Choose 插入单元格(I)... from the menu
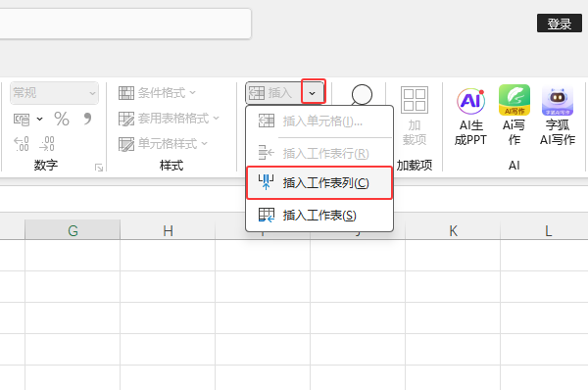 tap(319, 122)
